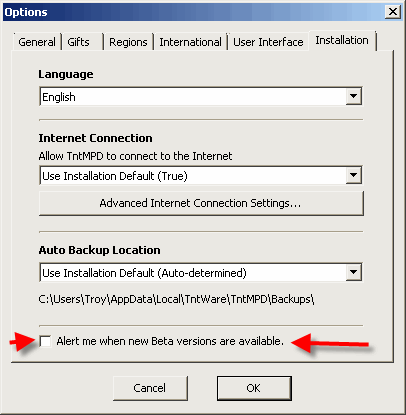Screen dimensions: 406x415
Task: Click the Options title bar
Action: tap(193, 12)
